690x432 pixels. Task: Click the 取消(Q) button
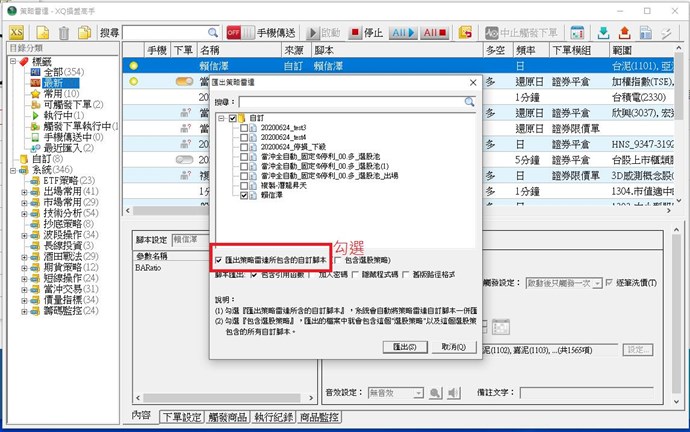pyautogui.click(x=454, y=347)
